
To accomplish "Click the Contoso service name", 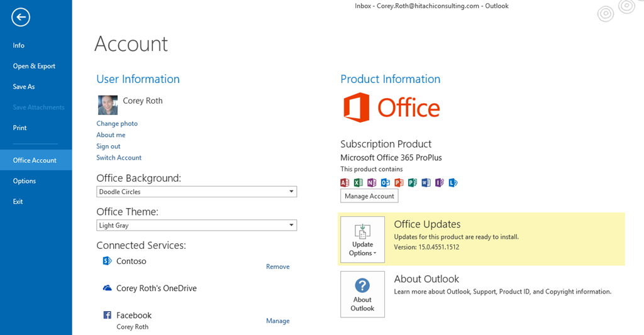I will [131, 261].
